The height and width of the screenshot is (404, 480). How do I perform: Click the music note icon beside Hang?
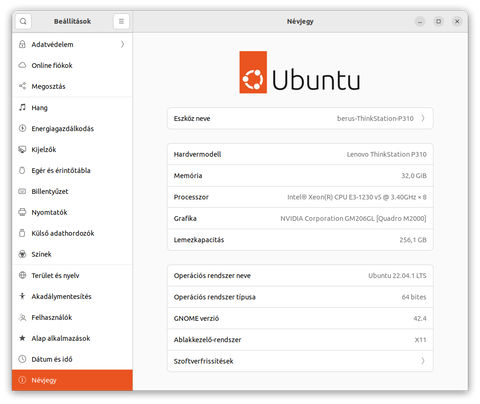click(22, 107)
